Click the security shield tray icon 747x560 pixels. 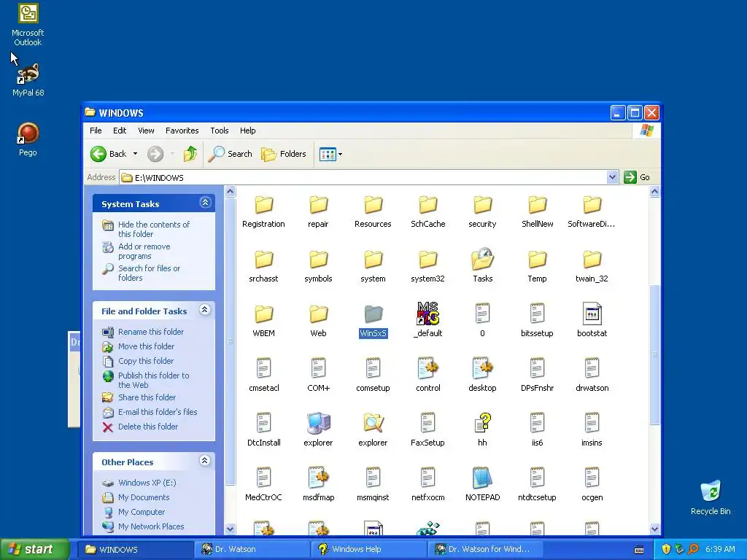tap(666, 549)
